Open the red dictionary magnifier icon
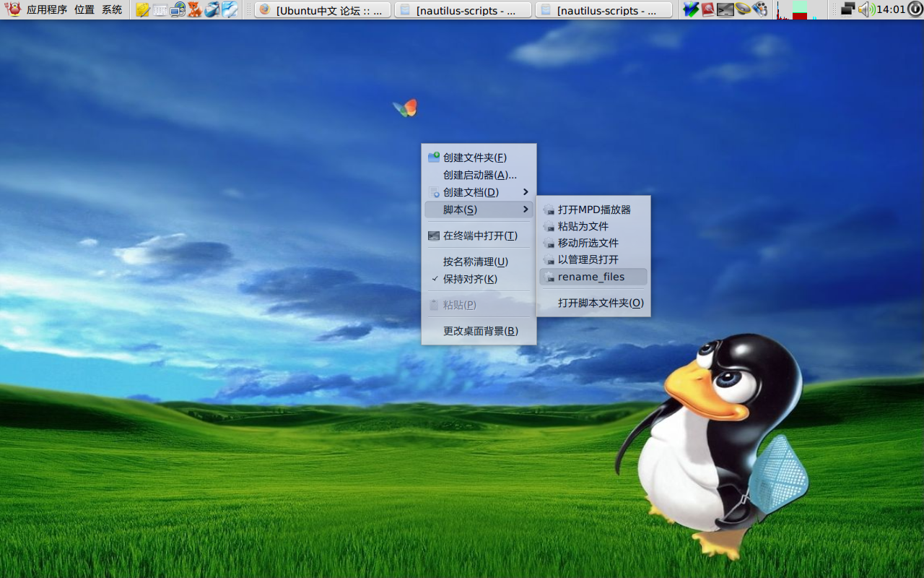Viewport: 924px width, 578px height. [708, 9]
